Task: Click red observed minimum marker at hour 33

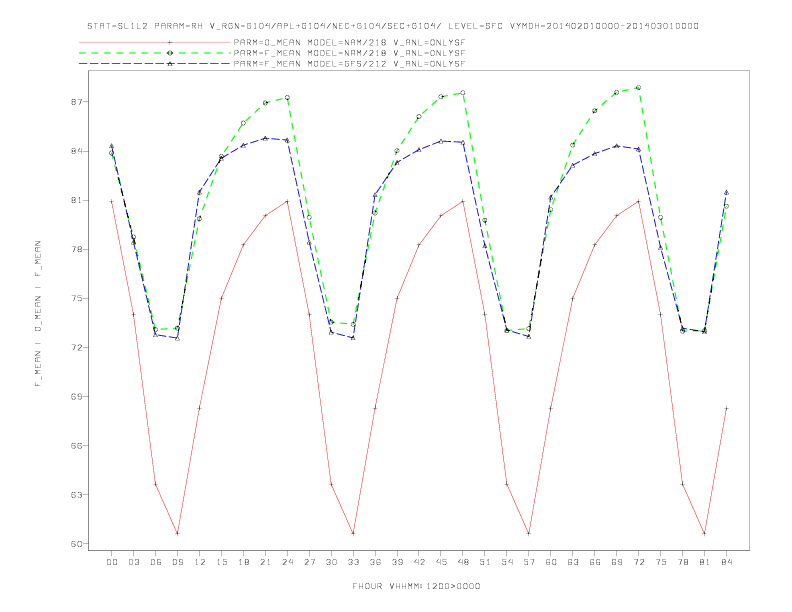Action: pyautogui.click(x=353, y=533)
